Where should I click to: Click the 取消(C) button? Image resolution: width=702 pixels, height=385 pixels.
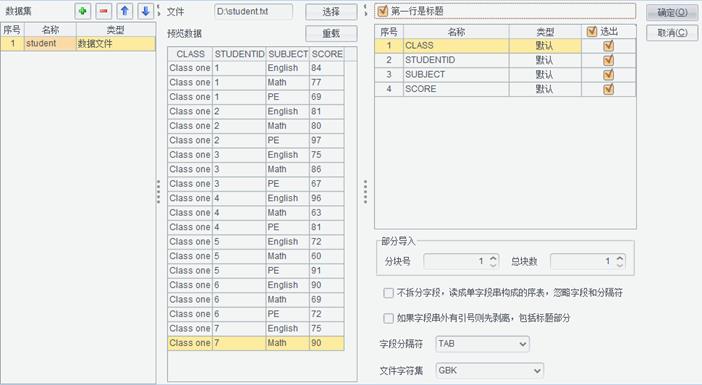672,33
